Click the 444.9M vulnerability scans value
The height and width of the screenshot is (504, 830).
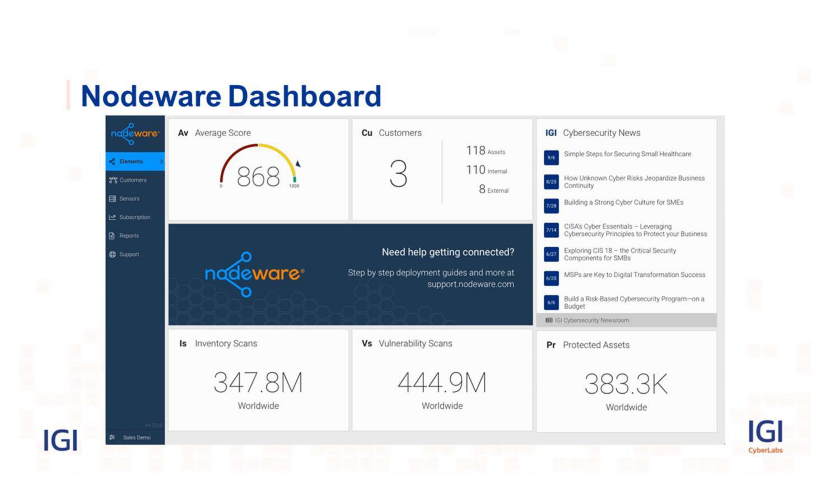pos(442,383)
